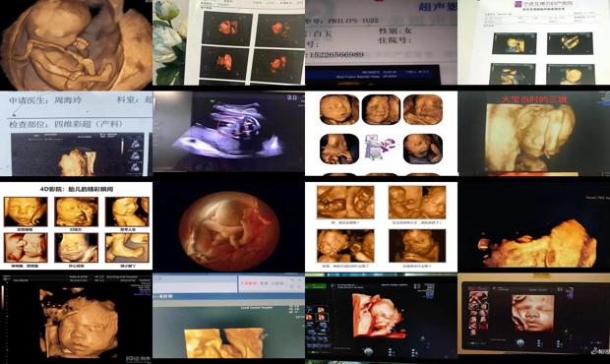
Task: Click the grayscale depth bar beside the large baby face
Action: click(3, 296)
